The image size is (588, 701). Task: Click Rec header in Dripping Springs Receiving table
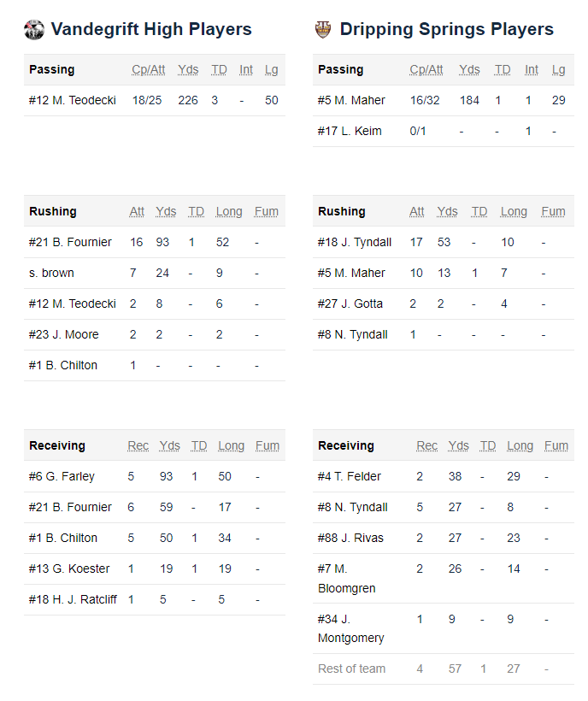(x=426, y=445)
